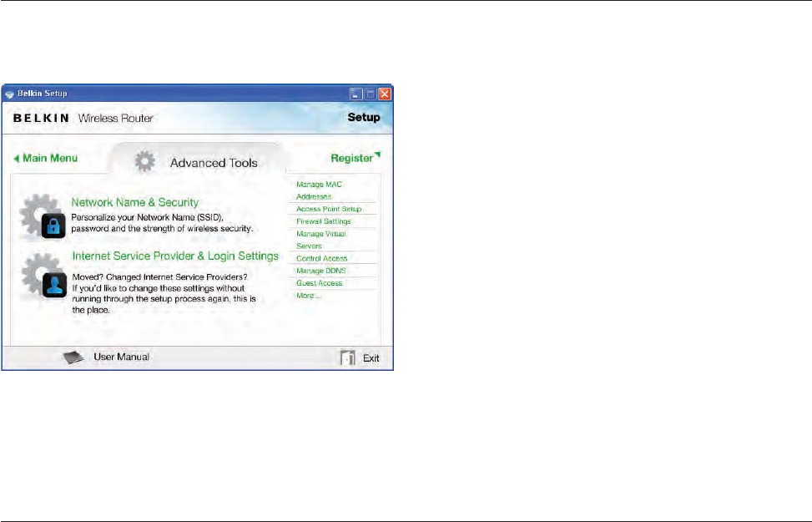Close the Belkin Setup window

click(x=385, y=94)
